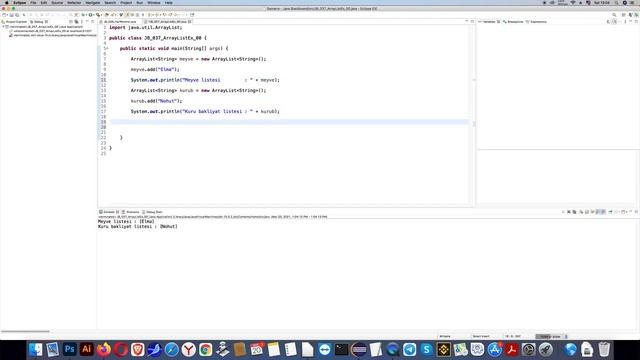The height and width of the screenshot is (360, 640).
Task: Switch to the Breakpoints tab
Action: (x=513, y=22)
